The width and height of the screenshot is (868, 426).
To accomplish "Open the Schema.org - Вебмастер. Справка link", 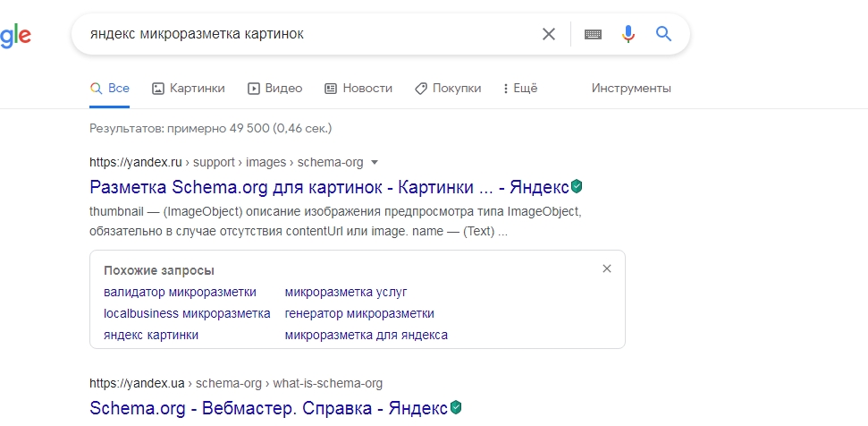I will point(268,408).
